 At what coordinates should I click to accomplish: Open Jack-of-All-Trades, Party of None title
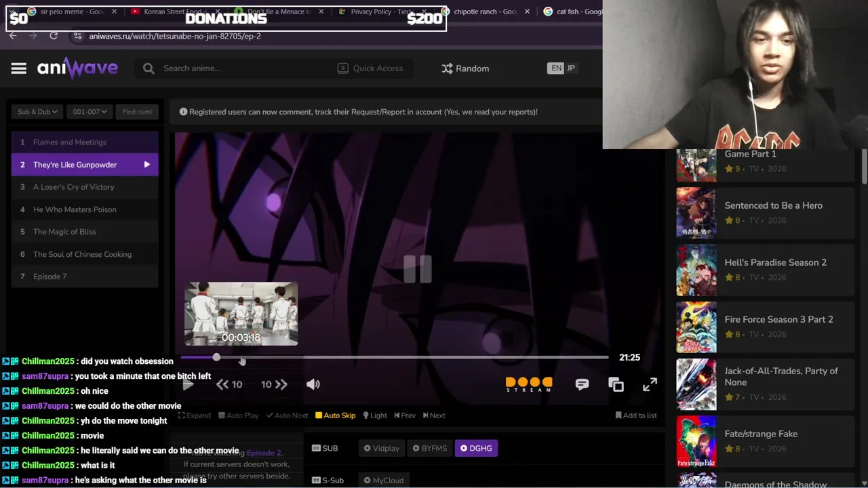[x=781, y=377]
